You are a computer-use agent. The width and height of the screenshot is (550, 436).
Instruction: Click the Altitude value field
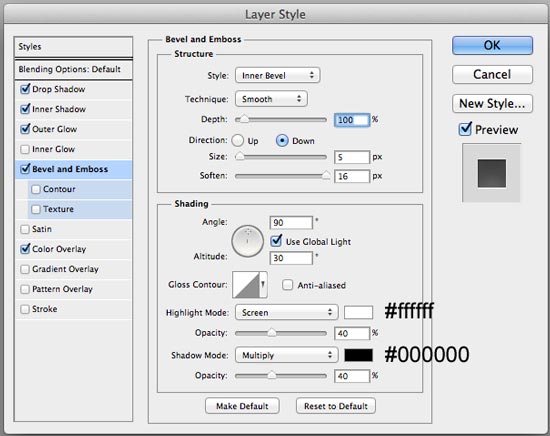[291, 258]
